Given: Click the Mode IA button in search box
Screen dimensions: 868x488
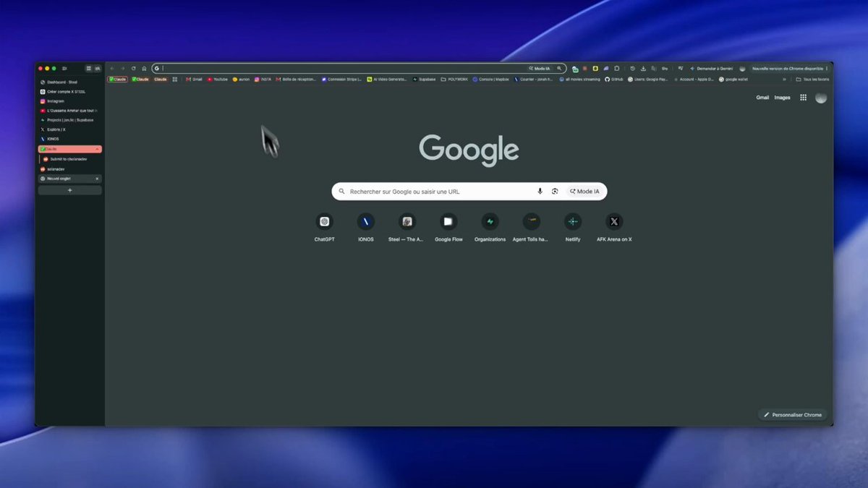Looking at the screenshot, I should click(584, 192).
